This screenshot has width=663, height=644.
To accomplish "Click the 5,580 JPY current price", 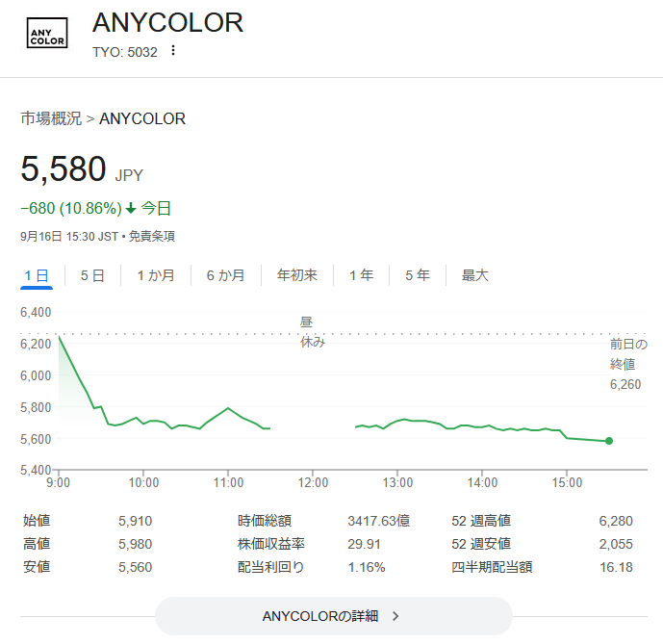I will [64, 169].
